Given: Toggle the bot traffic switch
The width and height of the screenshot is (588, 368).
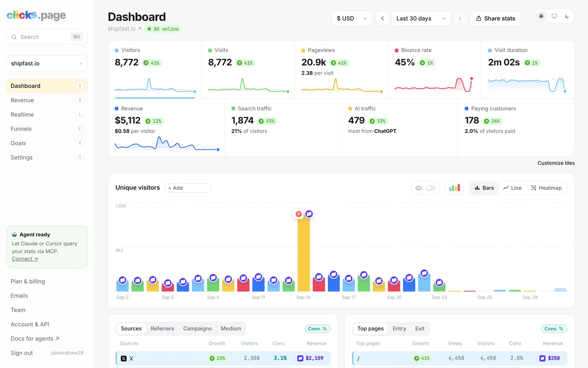Looking at the screenshot, I should (x=430, y=188).
